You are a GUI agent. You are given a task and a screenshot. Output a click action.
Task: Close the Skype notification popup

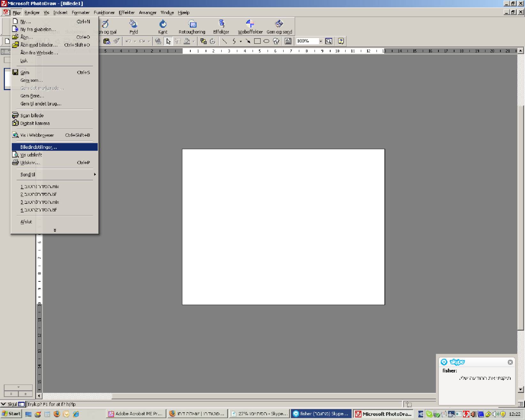[x=510, y=362]
